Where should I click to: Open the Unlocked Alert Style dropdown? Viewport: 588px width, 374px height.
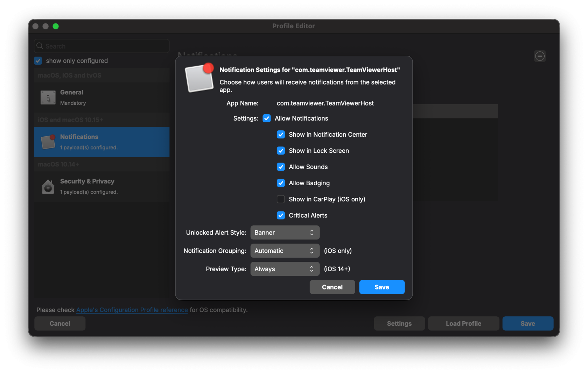point(285,233)
